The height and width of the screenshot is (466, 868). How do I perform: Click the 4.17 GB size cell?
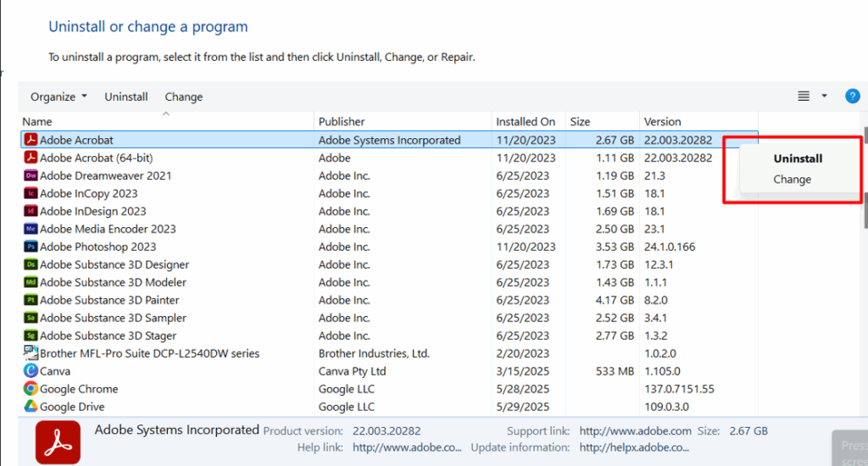pos(615,300)
